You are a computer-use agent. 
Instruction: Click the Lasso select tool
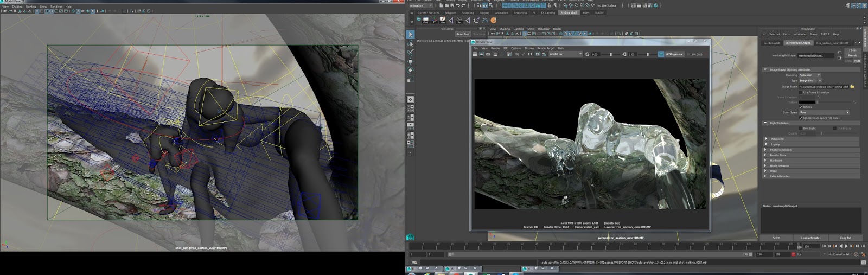point(410,43)
